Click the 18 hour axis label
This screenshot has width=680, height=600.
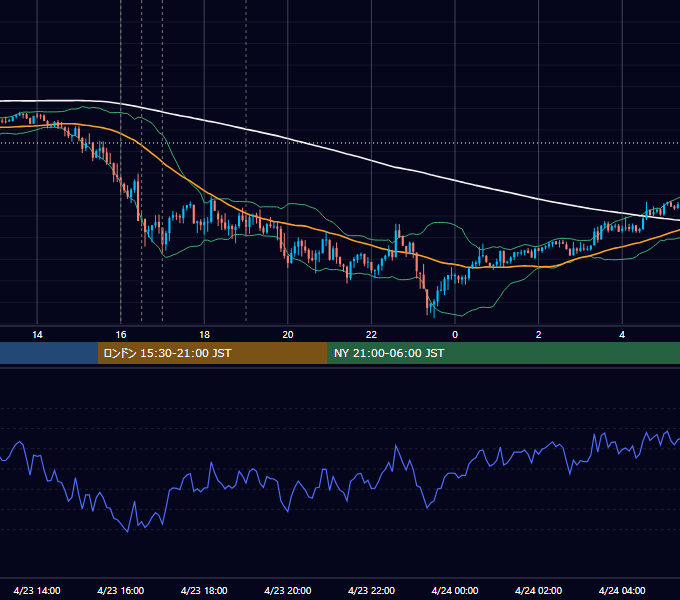(204, 335)
